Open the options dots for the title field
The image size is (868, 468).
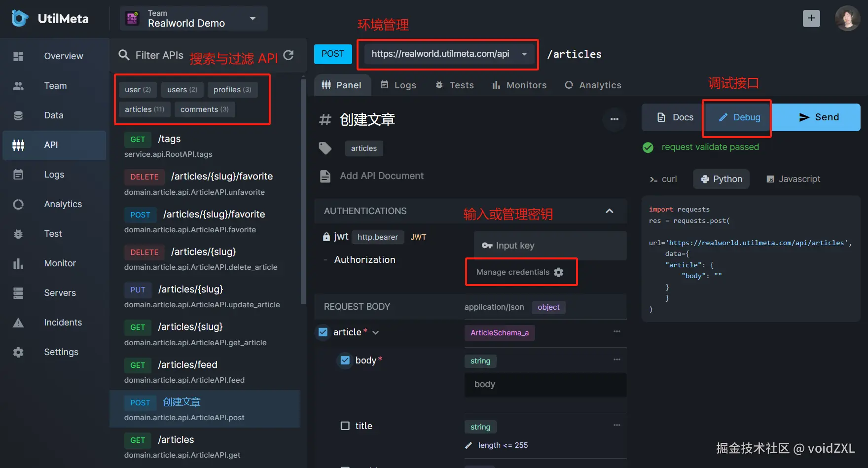coord(617,425)
